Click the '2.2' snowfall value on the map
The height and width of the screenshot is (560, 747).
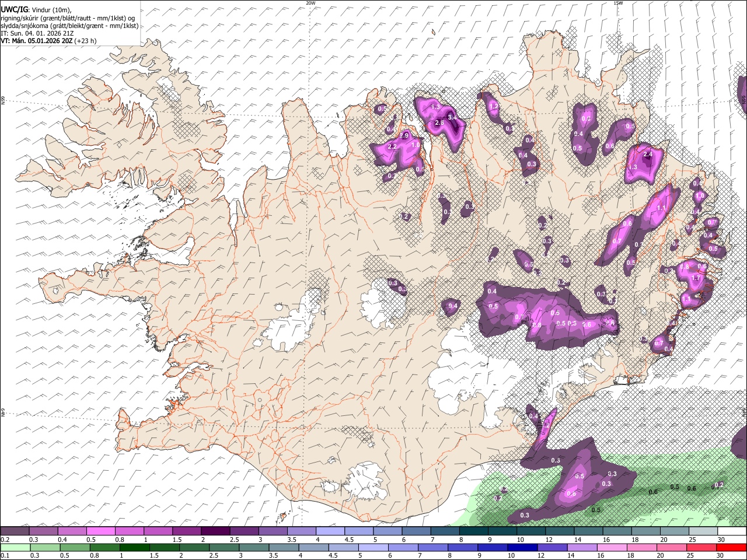click(392, 146)
